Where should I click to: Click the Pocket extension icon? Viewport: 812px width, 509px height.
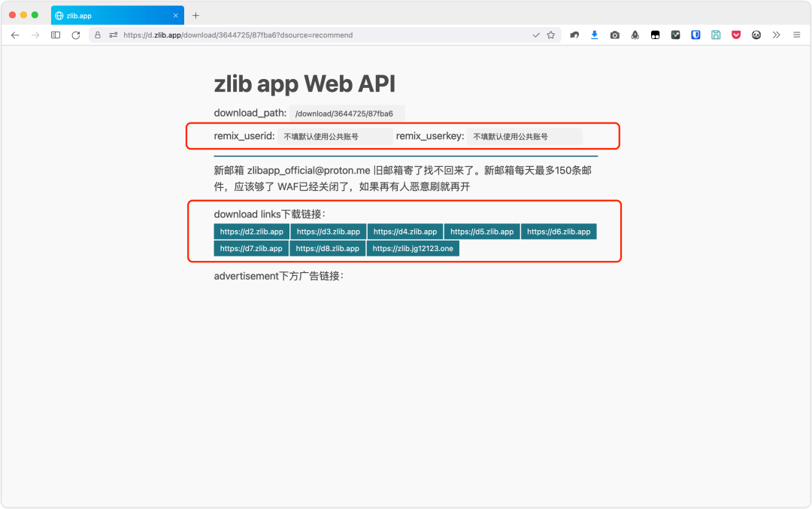[x=736, y=35]
